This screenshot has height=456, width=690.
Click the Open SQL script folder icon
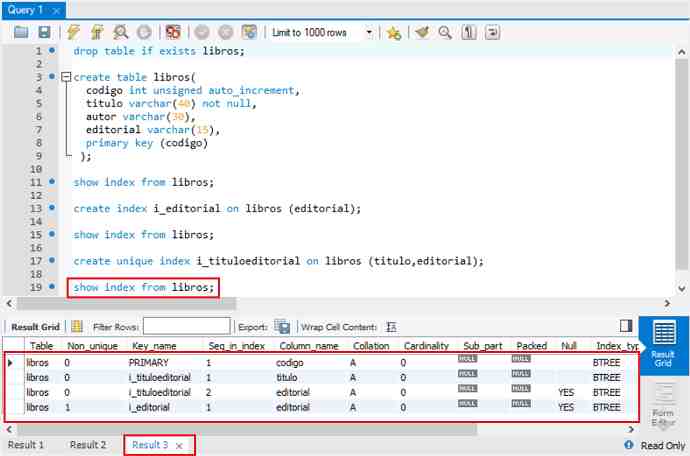21,32
